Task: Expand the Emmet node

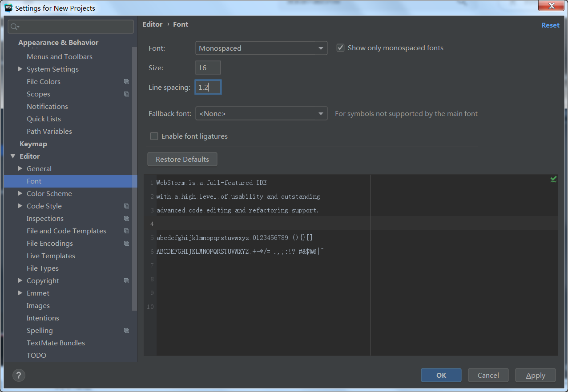Action: pyautogui.click(x=20, y=293)
